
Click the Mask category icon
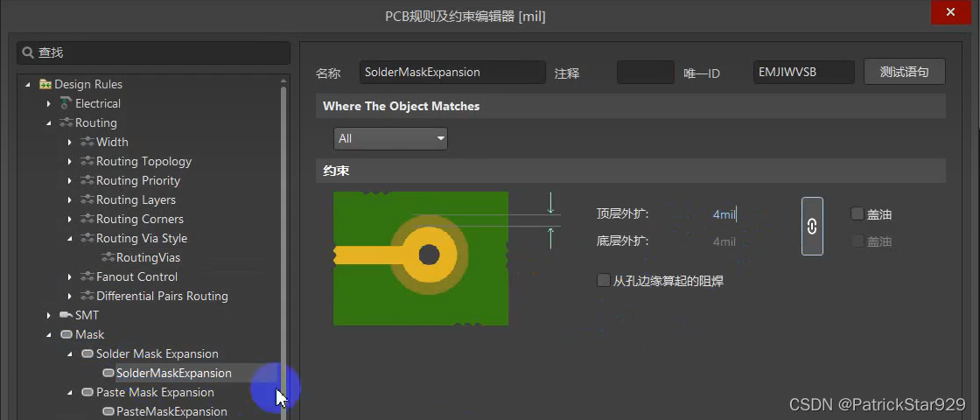click(66, 335)
